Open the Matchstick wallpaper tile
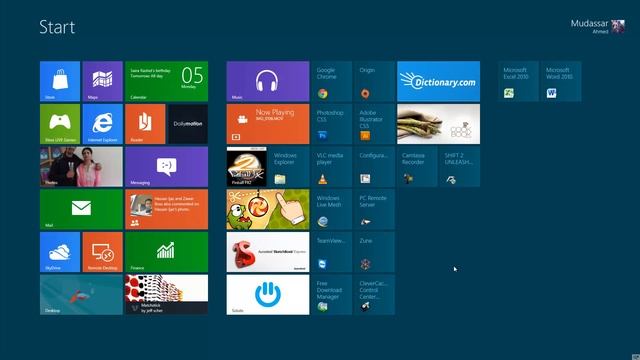This screenshot has width=640, height=360. click(167, 295)
